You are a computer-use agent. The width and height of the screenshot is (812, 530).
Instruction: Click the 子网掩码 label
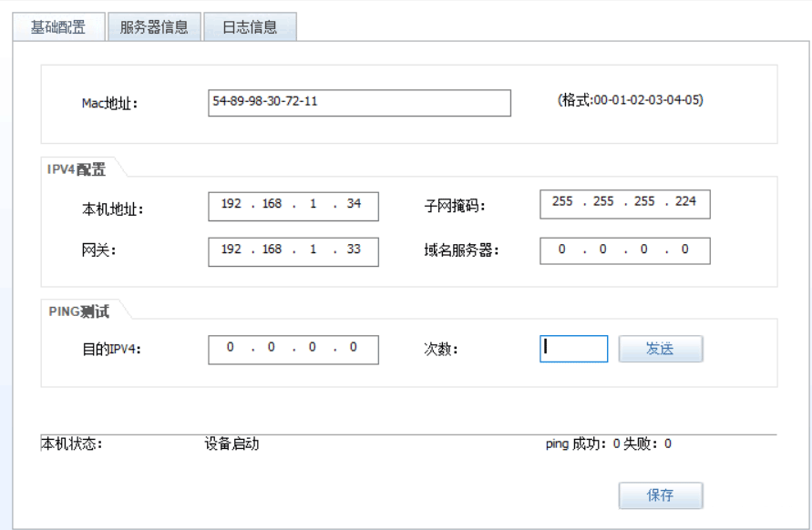(455, 206)
